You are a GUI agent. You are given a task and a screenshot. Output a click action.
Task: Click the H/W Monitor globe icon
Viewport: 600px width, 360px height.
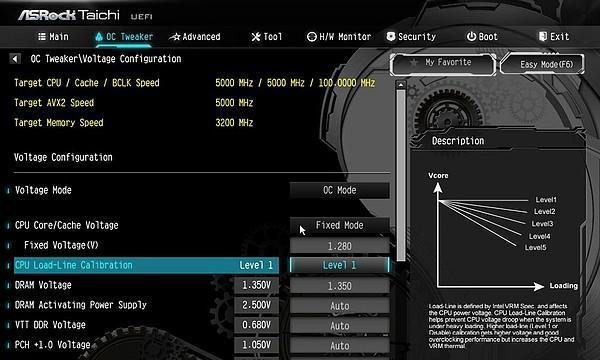312,37
